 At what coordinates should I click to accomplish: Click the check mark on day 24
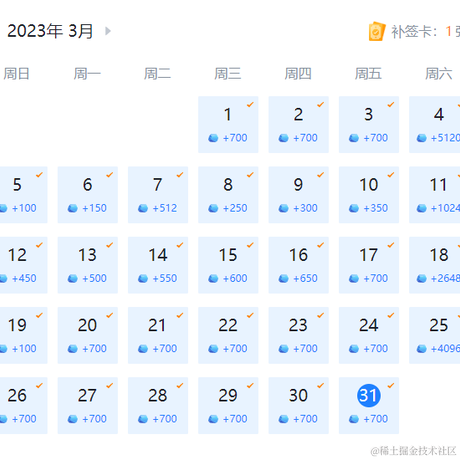tap(391, 316)
